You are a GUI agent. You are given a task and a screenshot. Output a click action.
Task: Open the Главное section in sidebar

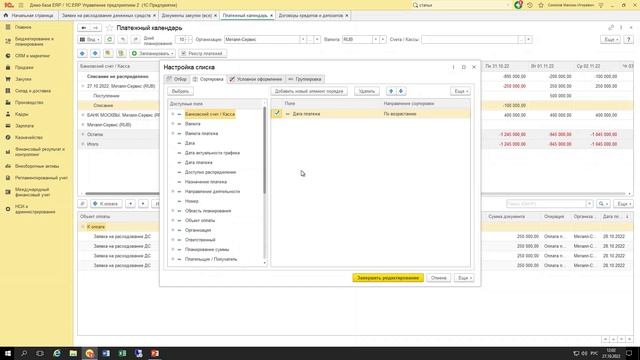coord(23,27)
